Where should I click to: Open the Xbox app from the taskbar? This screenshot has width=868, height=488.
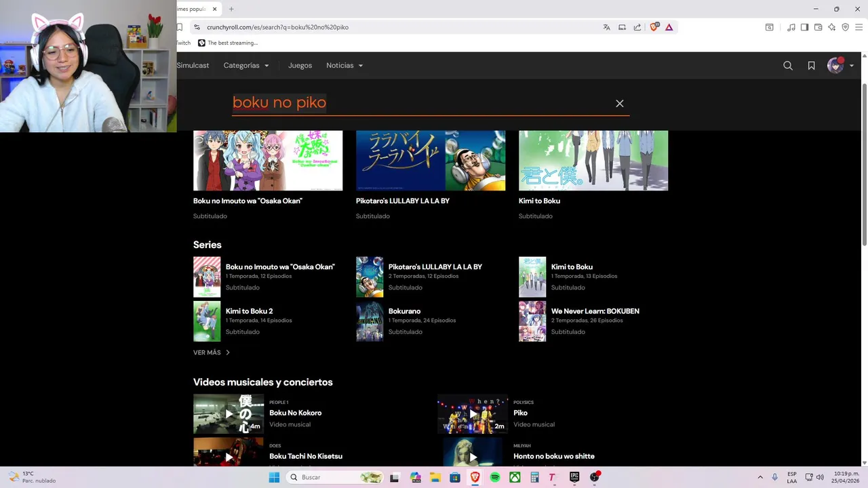tap(515, 477)
